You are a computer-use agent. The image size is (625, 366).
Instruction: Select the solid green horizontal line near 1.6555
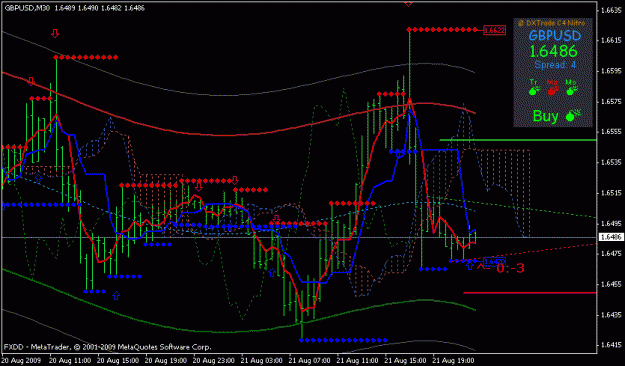pyautogui.click(x=518, y=140)
